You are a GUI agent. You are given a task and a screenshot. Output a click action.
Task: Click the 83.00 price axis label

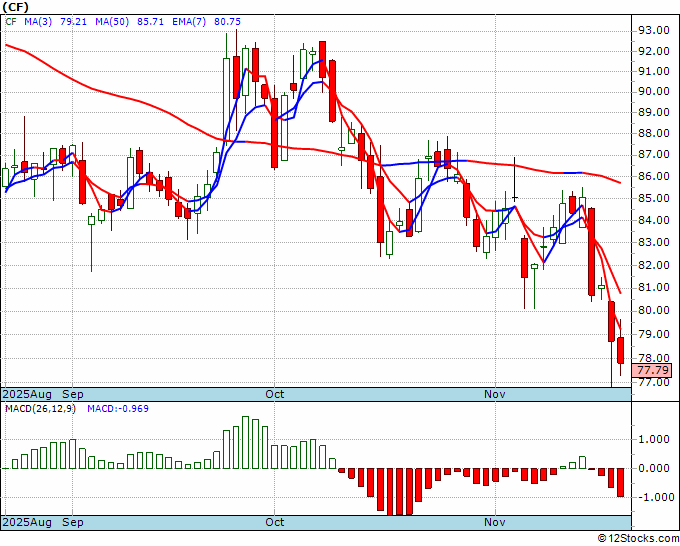[x=653, y=242]
